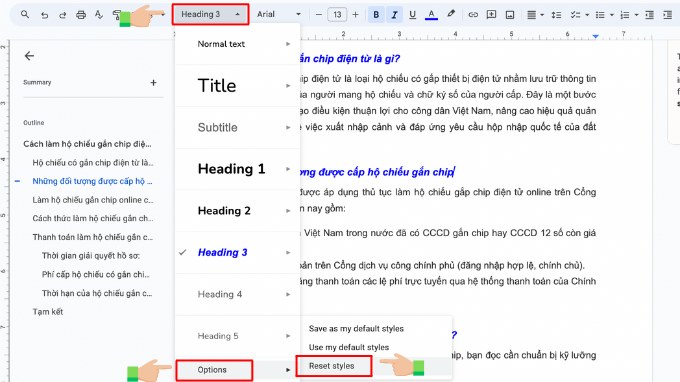The height and width of the screenshot is (382, 680).
Task: Go to outline item Thanh toán làm hộ chiếu
Action: click(x=93, y=237)
